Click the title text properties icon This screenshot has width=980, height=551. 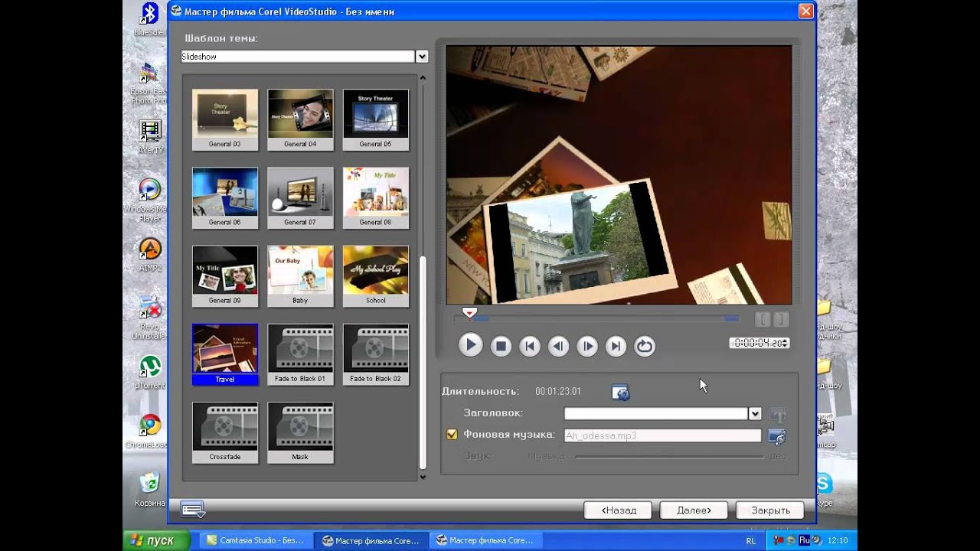778,415
